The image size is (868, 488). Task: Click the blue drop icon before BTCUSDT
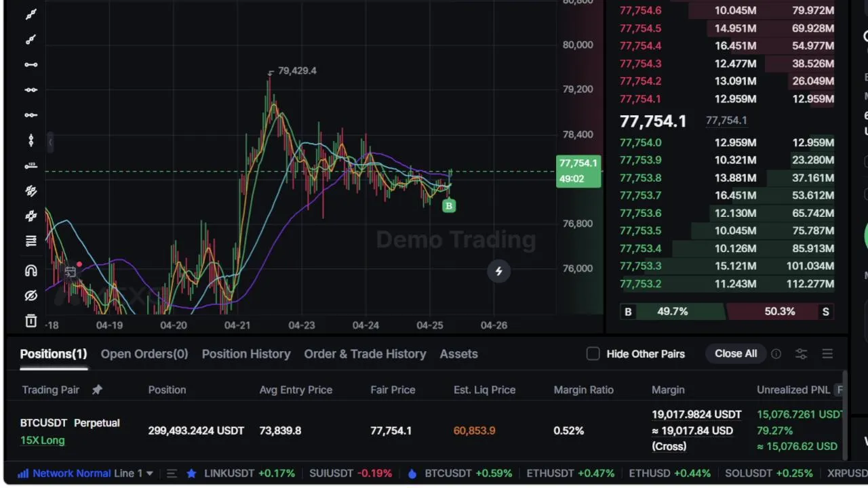tap(412, 473)
